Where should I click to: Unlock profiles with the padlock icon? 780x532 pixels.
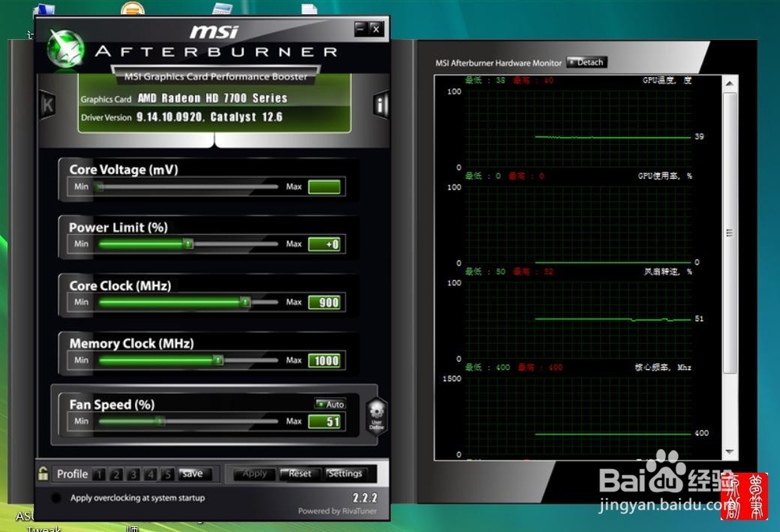pos(43,473)
